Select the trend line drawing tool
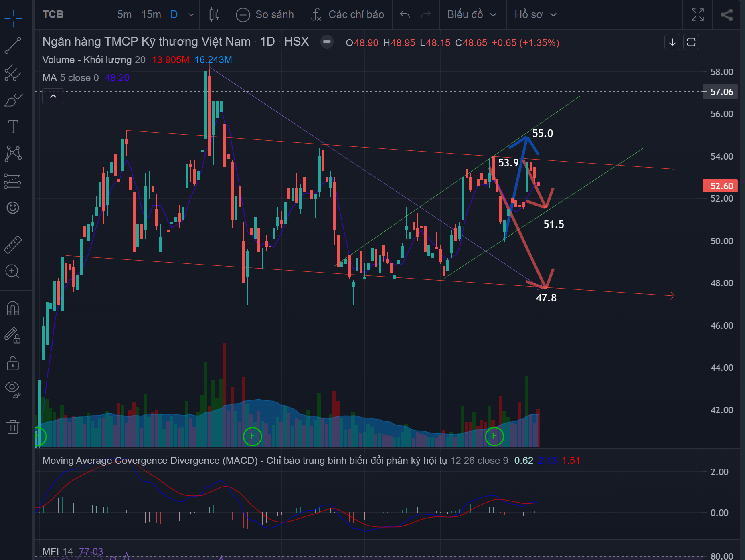 tap(13, 46)
